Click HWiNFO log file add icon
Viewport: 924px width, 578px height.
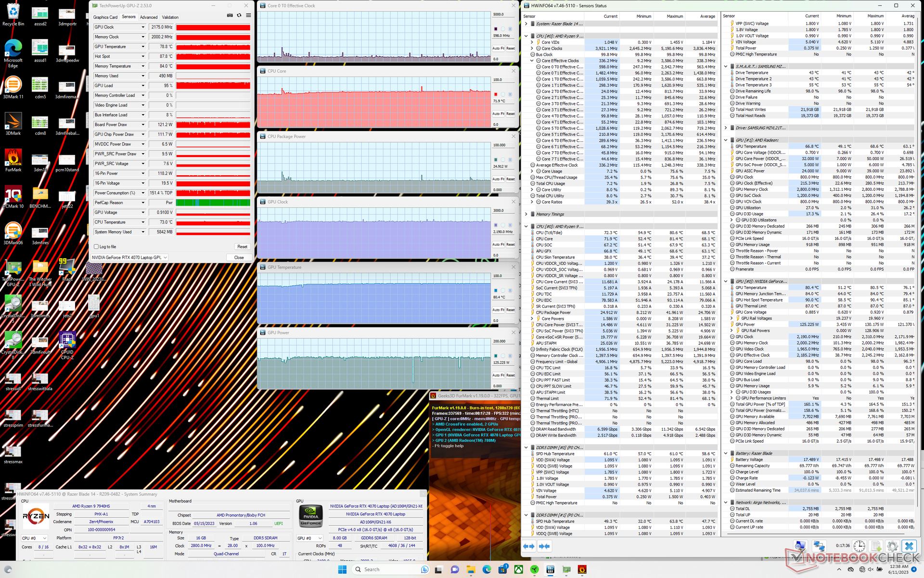click(876, 546)
